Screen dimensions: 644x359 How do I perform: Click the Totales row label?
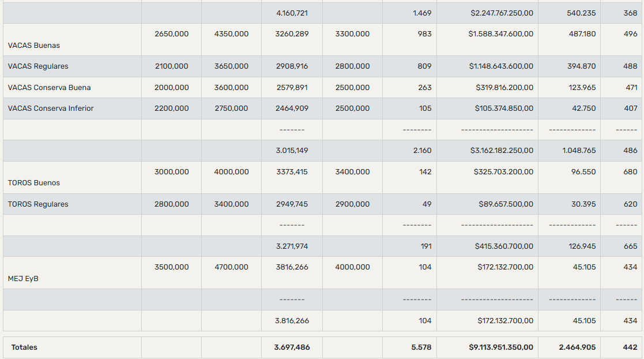coord(24,347)
